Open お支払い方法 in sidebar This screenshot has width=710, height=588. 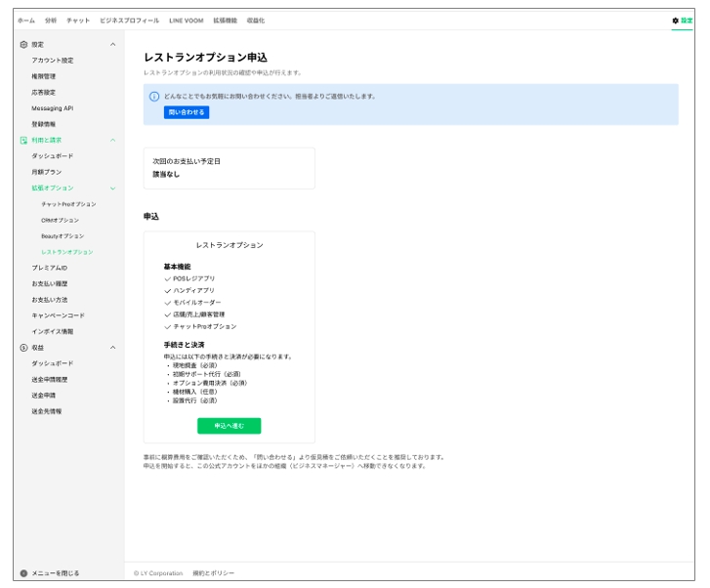coord(50,300)
